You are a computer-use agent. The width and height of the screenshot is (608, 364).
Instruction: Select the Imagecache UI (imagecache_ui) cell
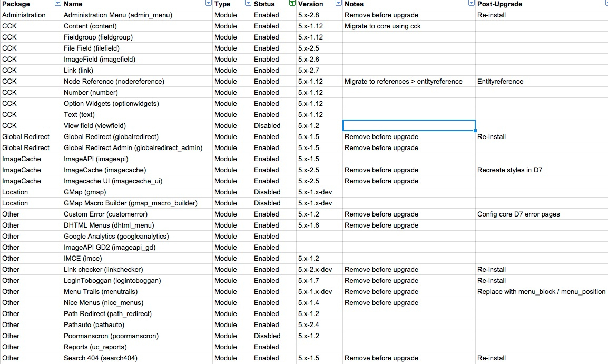138,181
